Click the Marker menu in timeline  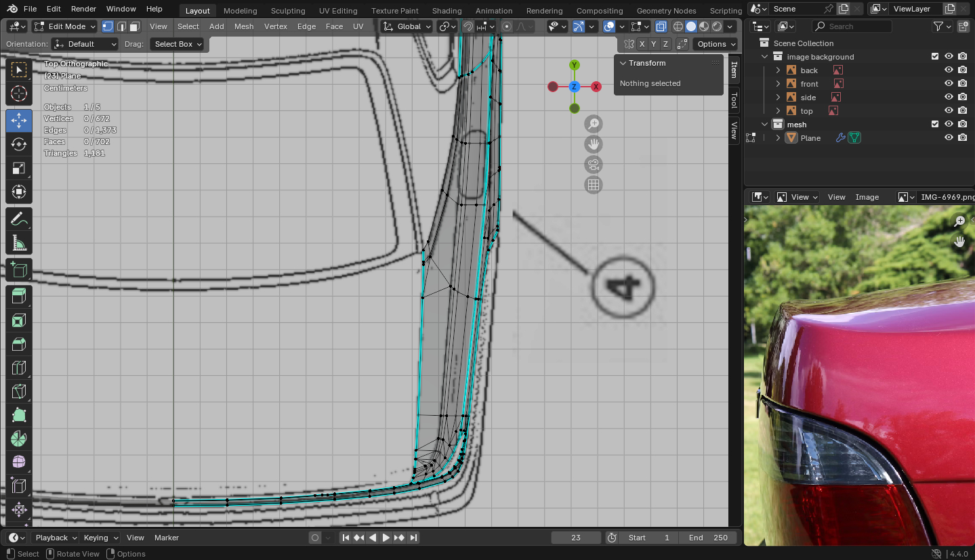(x=167, y=538)
